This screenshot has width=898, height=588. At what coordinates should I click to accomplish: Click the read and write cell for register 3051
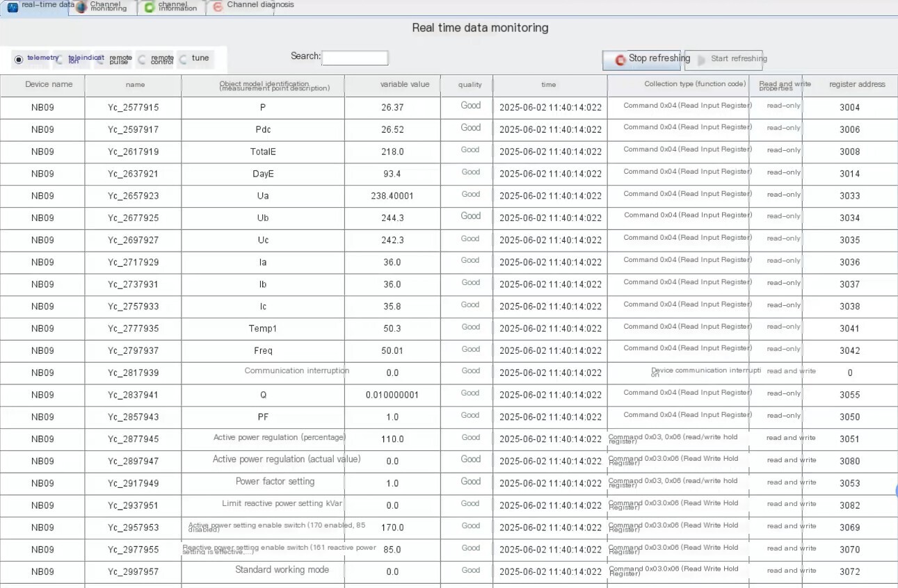click(776, 439)
